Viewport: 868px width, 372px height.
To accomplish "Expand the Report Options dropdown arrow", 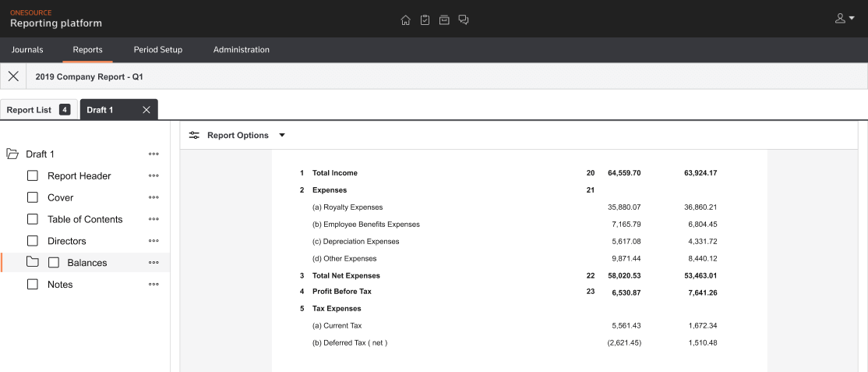I will coord(282,135).
